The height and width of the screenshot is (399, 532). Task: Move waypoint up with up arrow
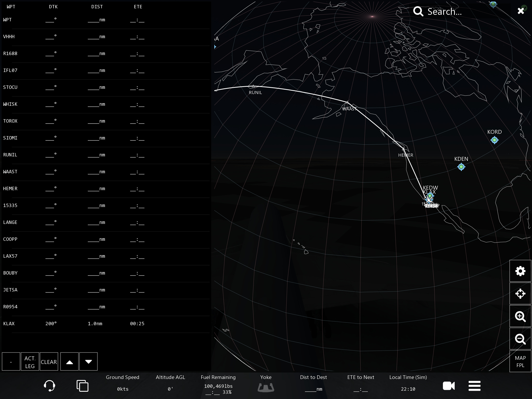coord(69,362)
